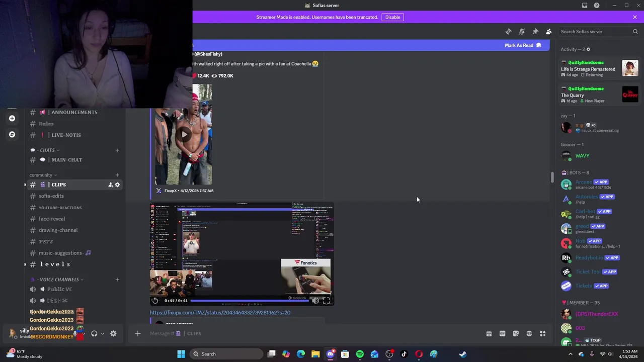This screenshot has height=362, width=644.
Task: Add a channel to VOICE CHANNELS category
Action: point(117,280)
